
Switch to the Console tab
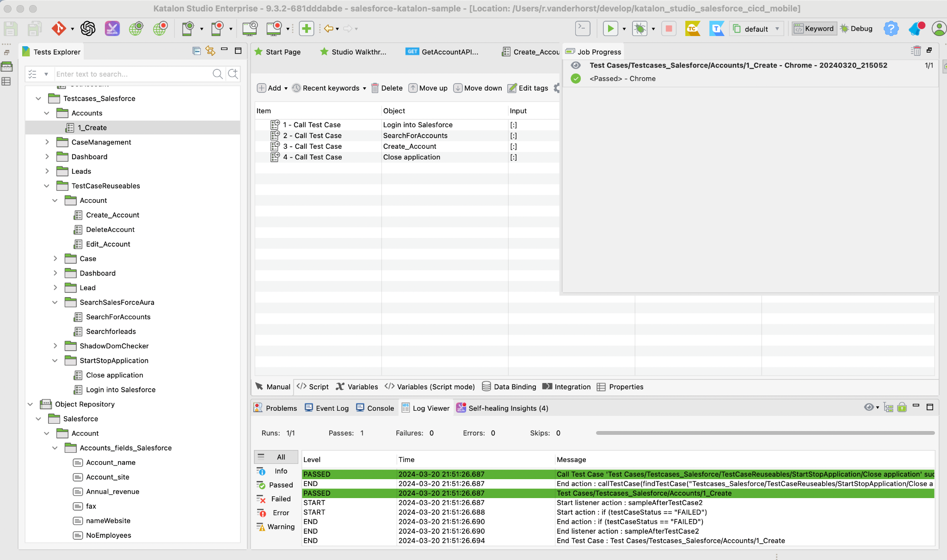[x=375, y=408]
